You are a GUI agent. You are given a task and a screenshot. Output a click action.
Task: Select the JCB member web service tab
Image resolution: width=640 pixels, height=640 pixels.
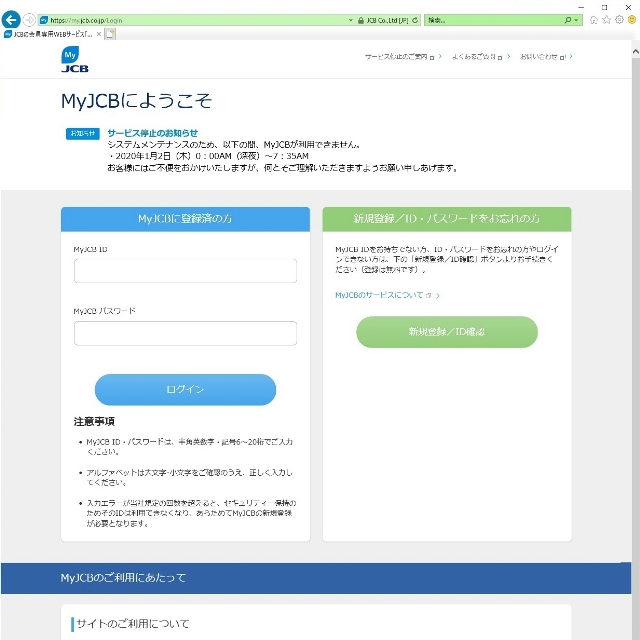52,34
